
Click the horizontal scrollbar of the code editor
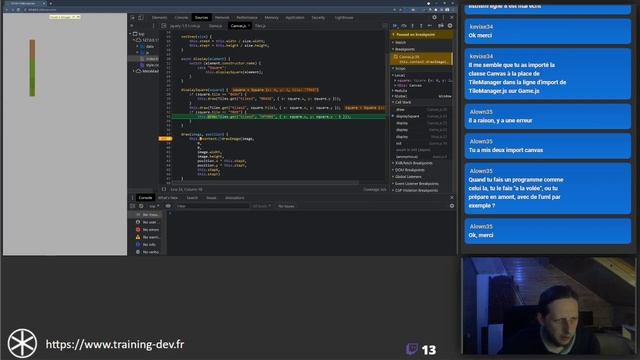pyautogui.click(x=265, y=183)
